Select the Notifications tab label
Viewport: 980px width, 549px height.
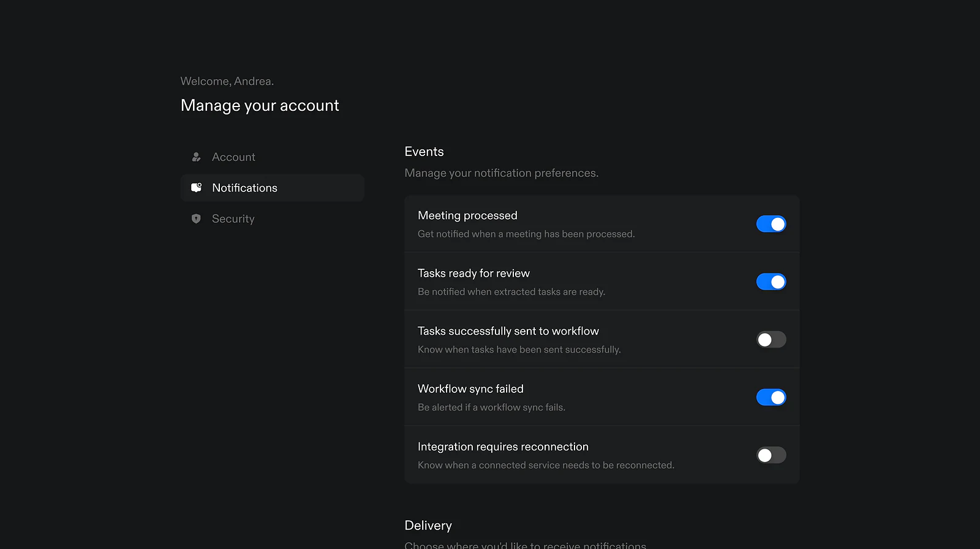244,188
